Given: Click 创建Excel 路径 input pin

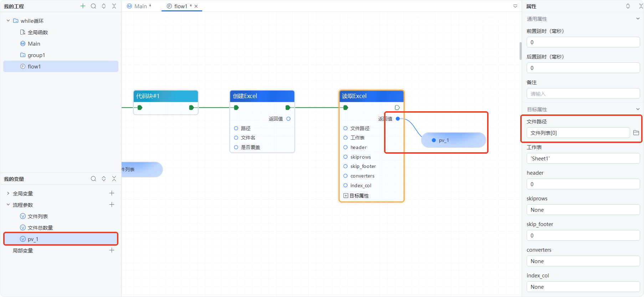Looking at the screenshot, I should coord(236,128).
